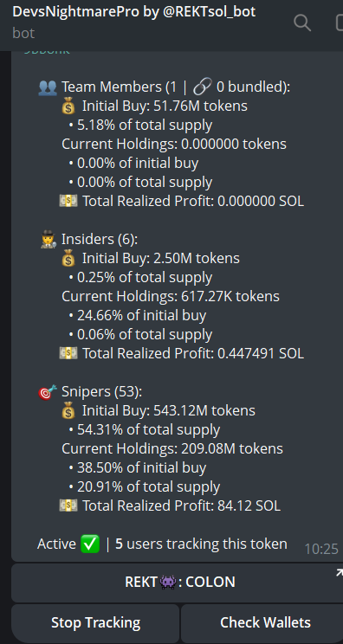This screenshot has height=644, width=343.
Task: Click the green Active checkmark emoji
Action: 90,544
